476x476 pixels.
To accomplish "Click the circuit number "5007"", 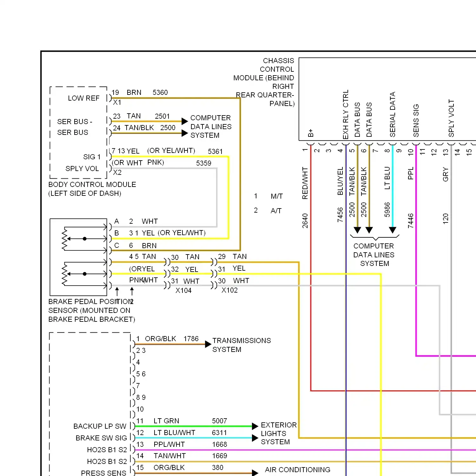I will pyautogui.click(x=220, y=421).
